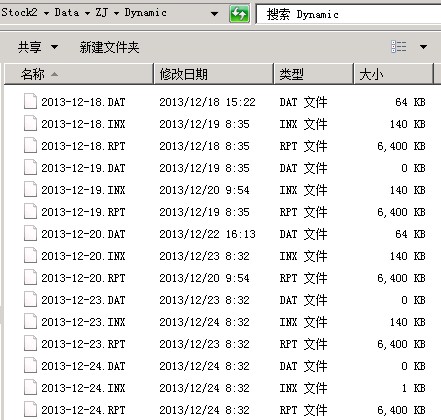Screen dimensions: 441x420
Task: Select file name 2013-12-19.RPT
Action: [83, 212]
